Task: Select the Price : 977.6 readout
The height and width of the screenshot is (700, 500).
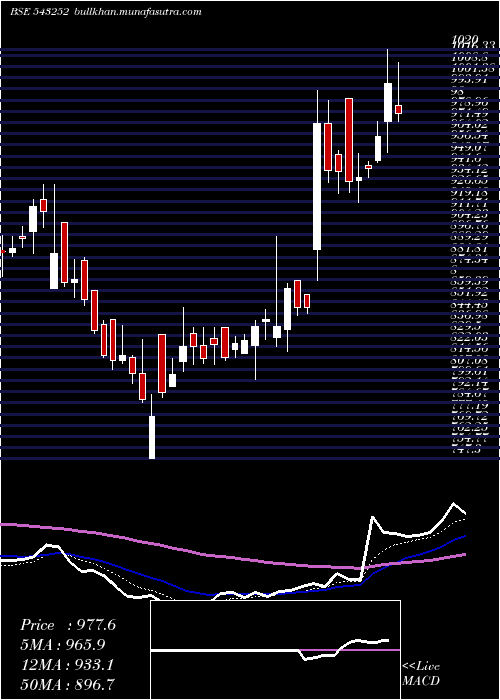Action: pos(68,625)
